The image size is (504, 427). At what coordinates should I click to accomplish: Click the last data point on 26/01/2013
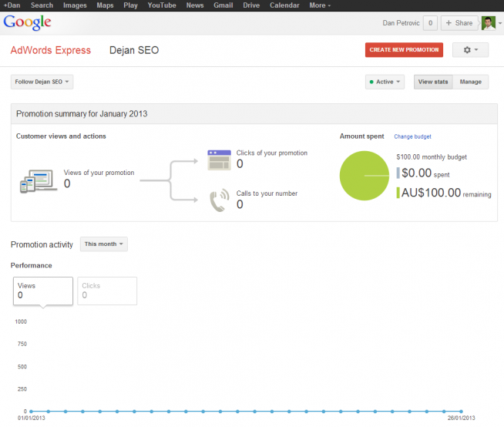[x=461, y=412]
